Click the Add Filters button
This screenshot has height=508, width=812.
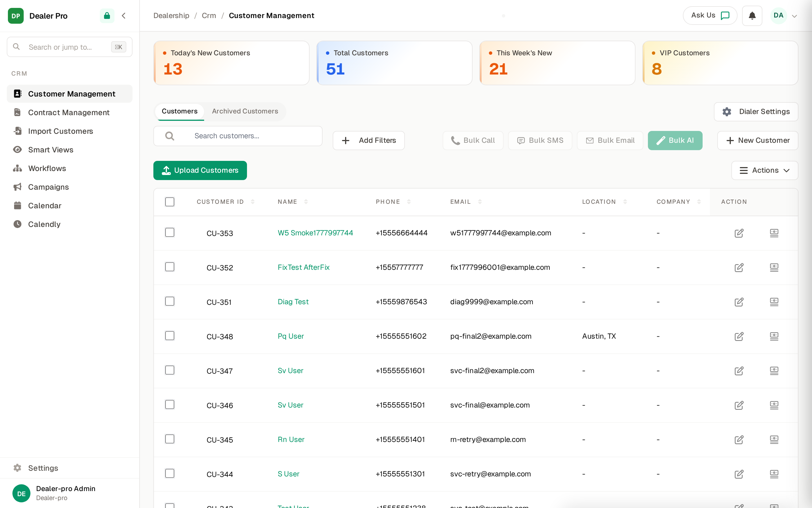point(369,141)
